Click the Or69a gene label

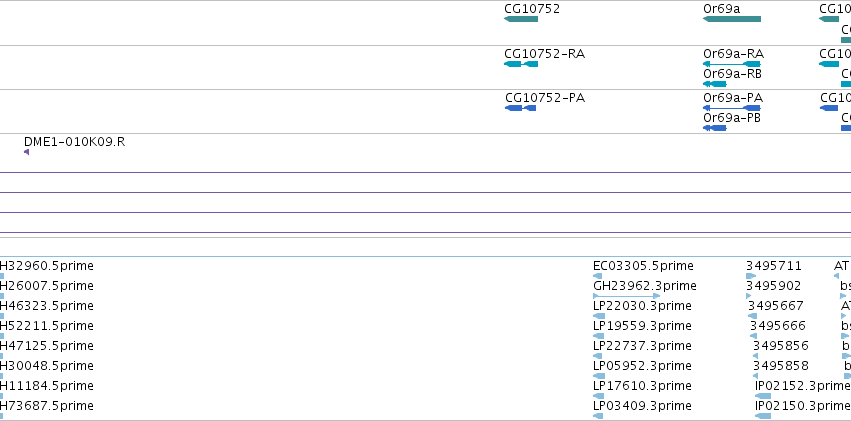pos(721,9)
